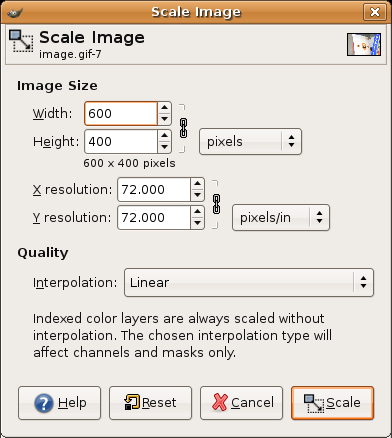
Task: Expand the Interpolation Linear dropdown
Action: coord(249,283)
